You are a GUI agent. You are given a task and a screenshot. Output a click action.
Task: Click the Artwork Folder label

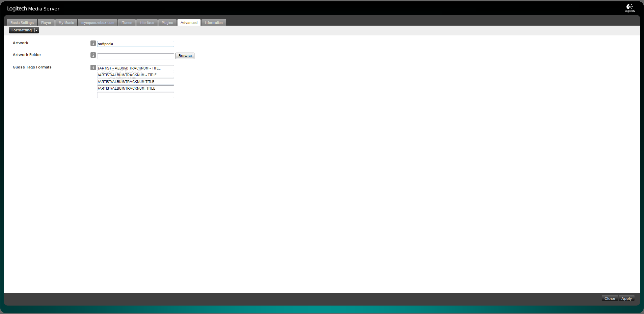(27, 55)
